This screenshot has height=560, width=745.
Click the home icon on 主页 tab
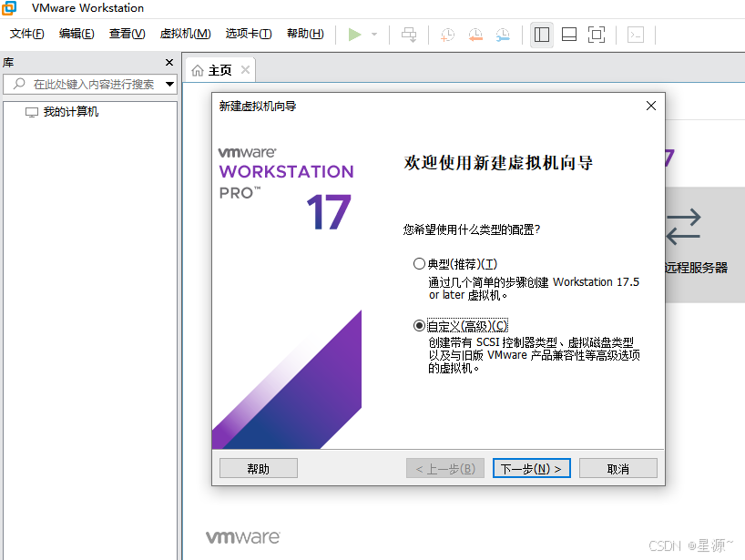click(197, 71)
